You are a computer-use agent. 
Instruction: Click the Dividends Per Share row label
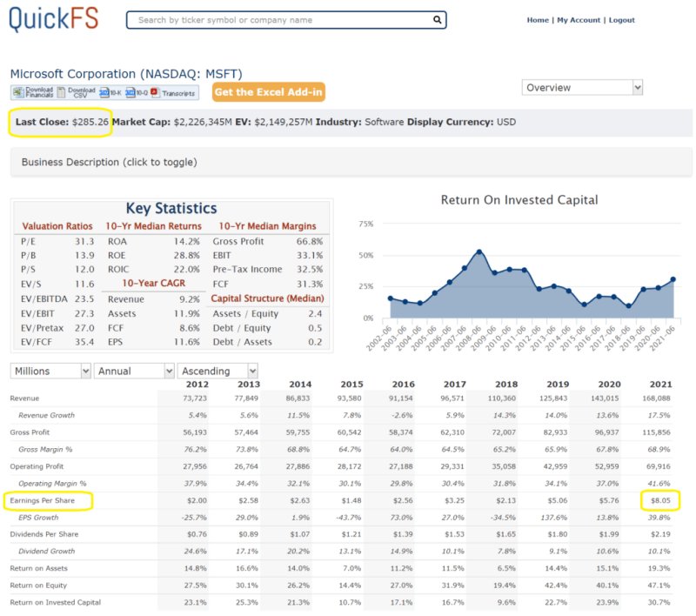coord(44,534)
